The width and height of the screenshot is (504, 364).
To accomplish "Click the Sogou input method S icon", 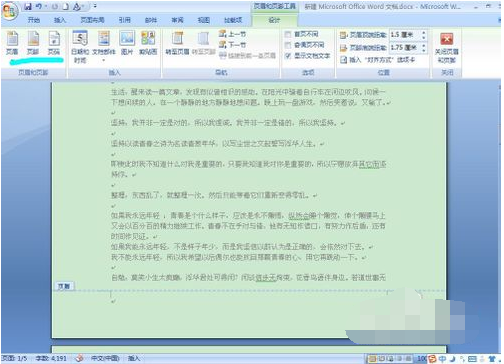I will 432,359.
